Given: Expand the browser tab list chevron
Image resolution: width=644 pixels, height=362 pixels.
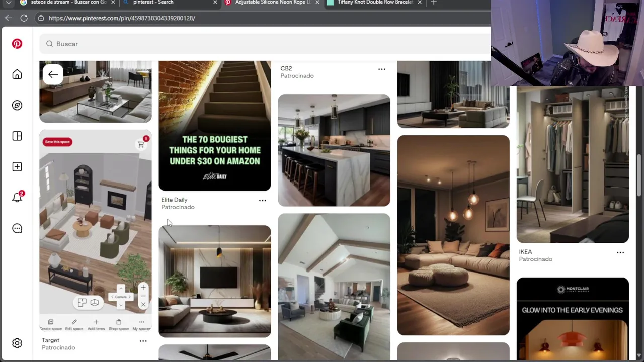Looking at the screenshot, I should tap(9, 3).
